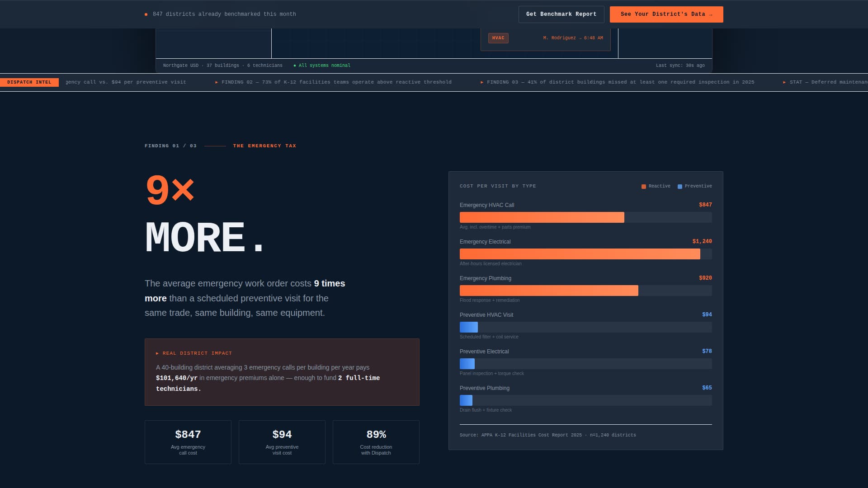Click the arrow marker before FINDING 02
This screenshot has width=868, height=488.
pyautogui.click(x=217, y=82)
